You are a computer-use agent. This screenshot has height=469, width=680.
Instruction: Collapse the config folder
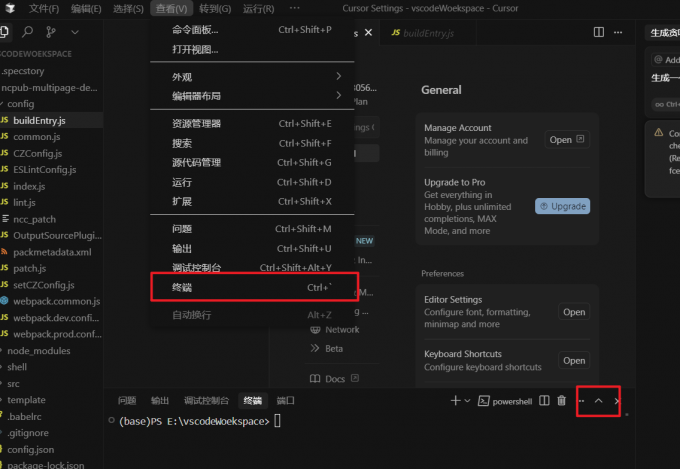coord(20,103)
